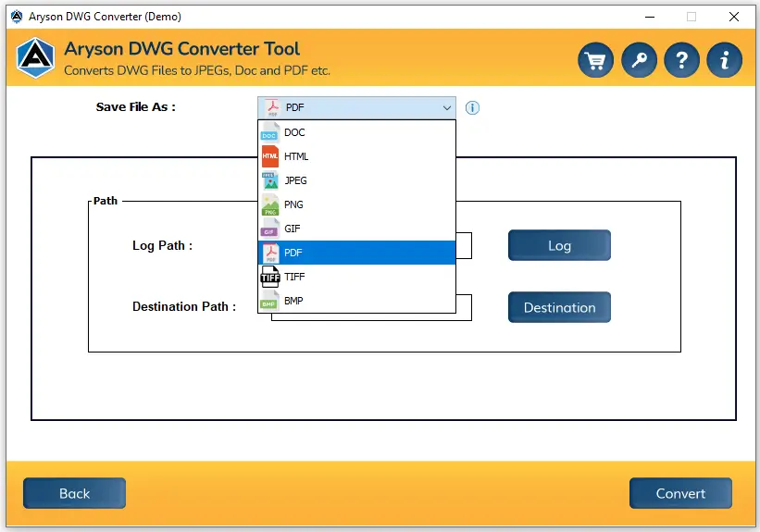Image resolution: width=760 pixels, height=532 pixels.
Task: Click the JPEG image icon in list
Action: coord(270,180)
